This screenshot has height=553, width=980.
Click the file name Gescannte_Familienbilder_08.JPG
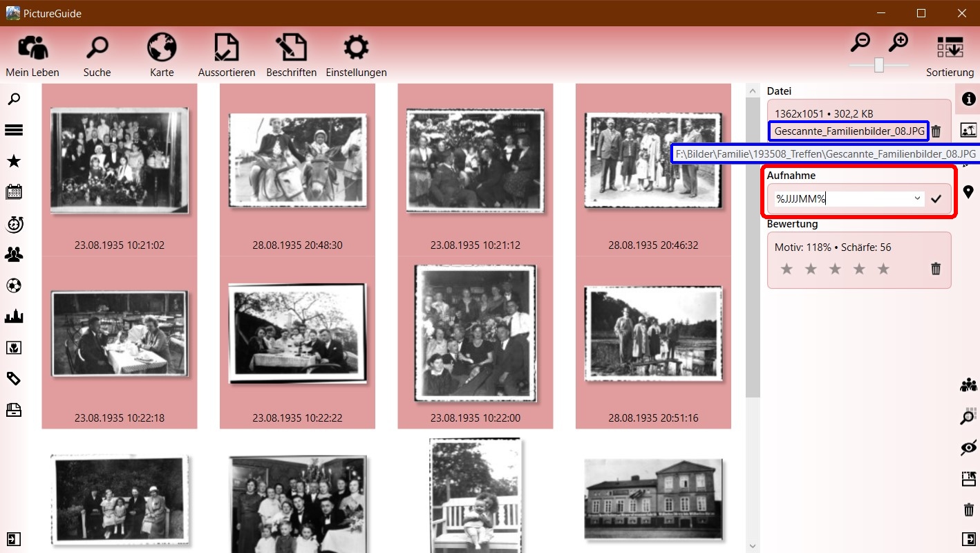click(x=849, y=131)
